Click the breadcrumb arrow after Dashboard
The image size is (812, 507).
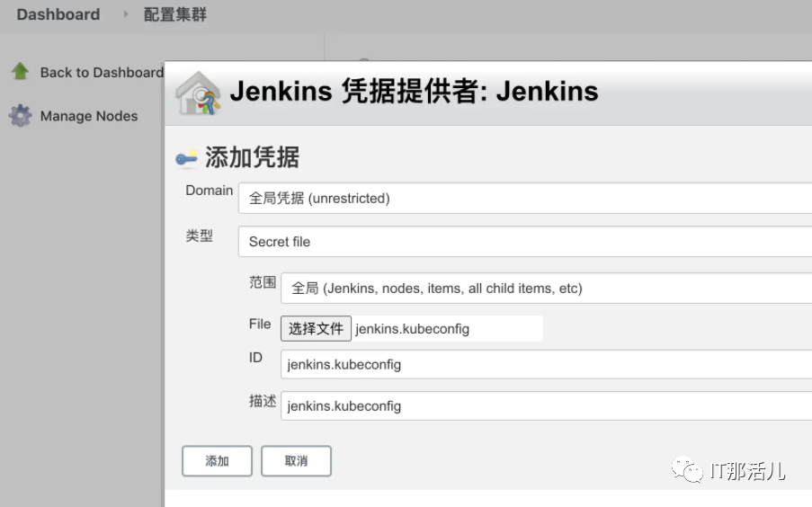tap(125, 14)
